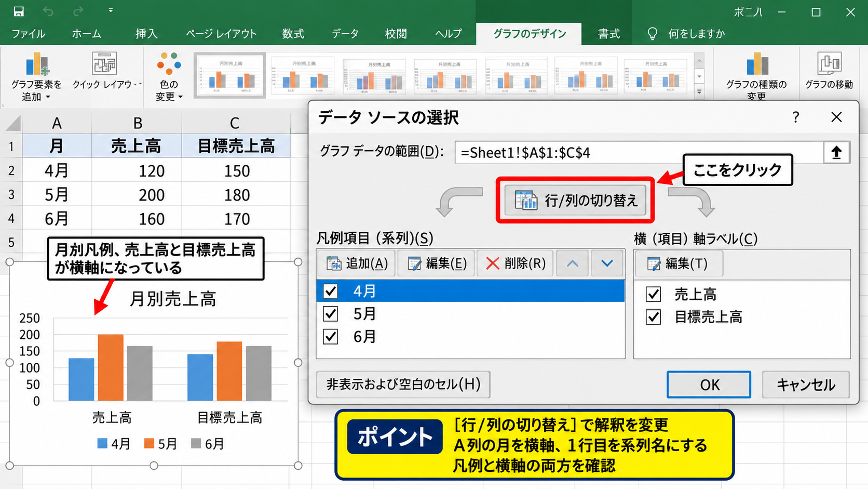Click the 何をしますか search lightbulb
868x489 pixels.
(653, 34)
